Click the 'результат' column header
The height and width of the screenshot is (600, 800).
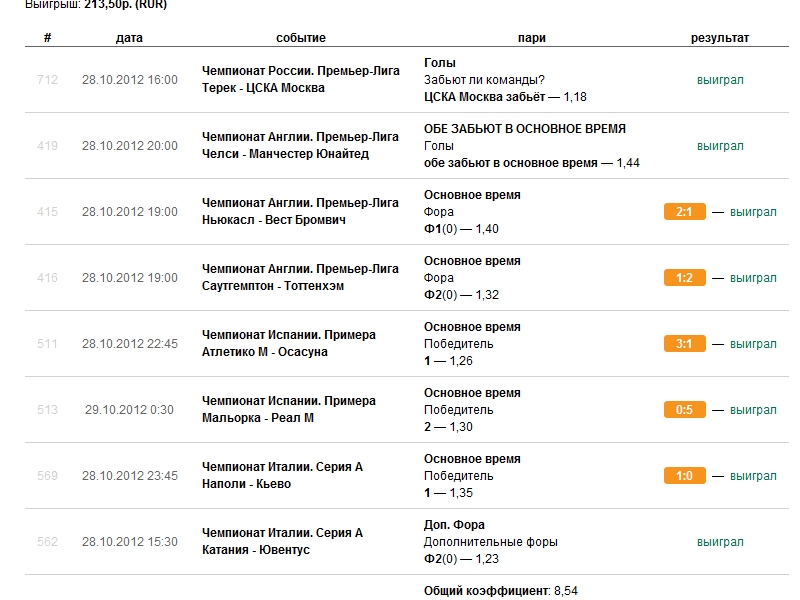tap(720, 38)
